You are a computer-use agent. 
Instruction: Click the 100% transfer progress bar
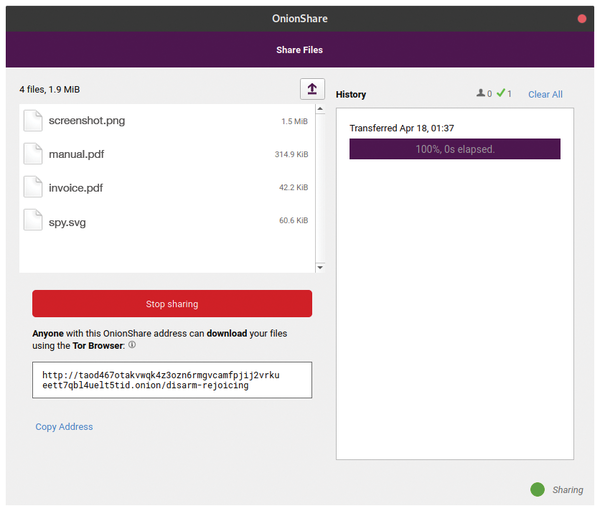pos(455,149)
